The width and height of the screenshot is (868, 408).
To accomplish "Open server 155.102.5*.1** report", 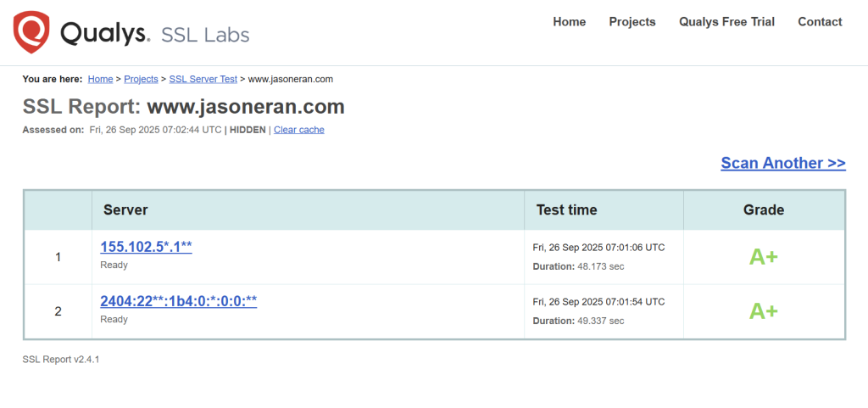I will (146, 247).
